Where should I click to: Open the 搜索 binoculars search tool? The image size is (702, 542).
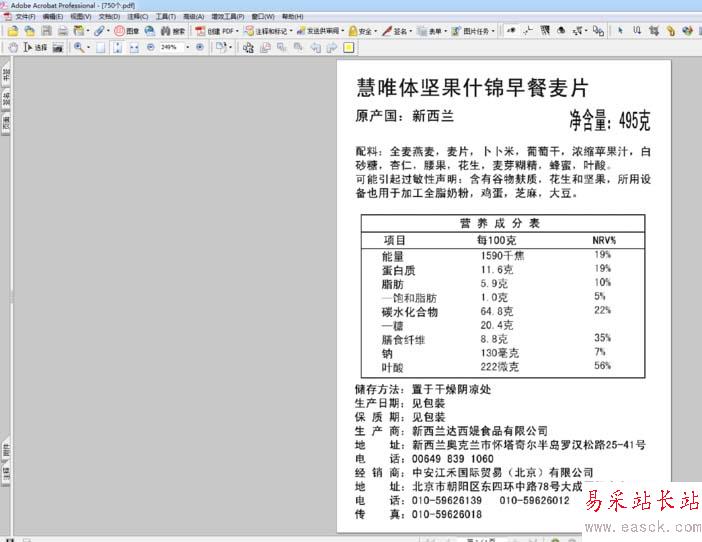click(173, 31)
